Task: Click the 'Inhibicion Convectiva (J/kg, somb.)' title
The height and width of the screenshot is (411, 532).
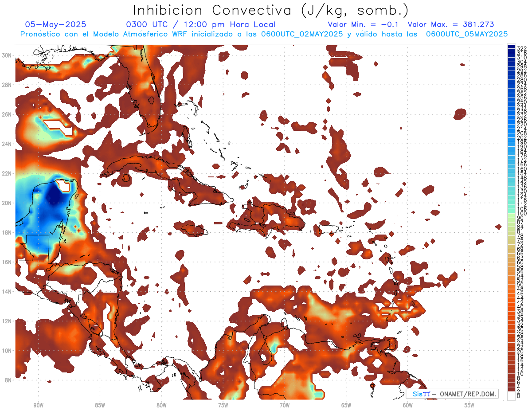Action: [271, 10]
